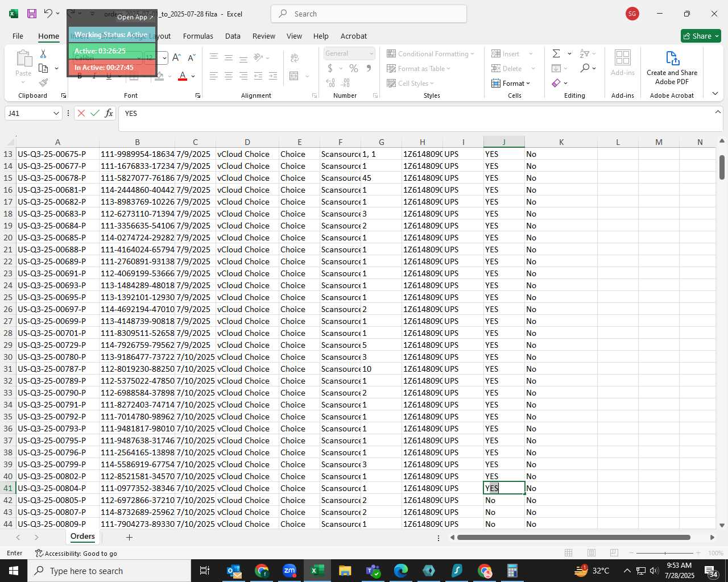Click the Fill down icon
This screenshot has height=582, width=728.
[556, 68]
